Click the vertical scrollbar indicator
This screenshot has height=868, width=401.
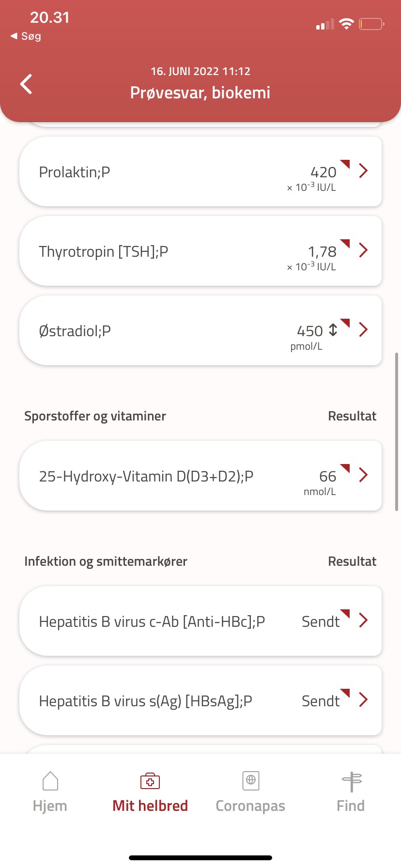click(x=397, y=431)
